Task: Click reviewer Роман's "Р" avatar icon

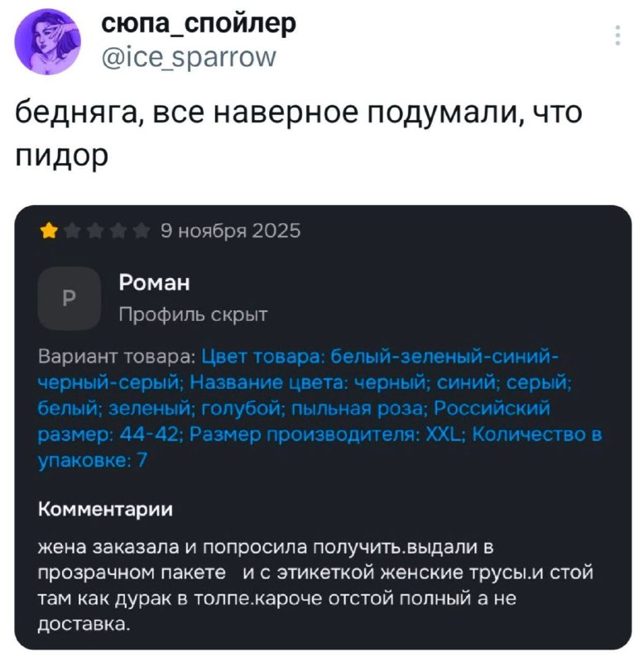Action: pos(69,298)
